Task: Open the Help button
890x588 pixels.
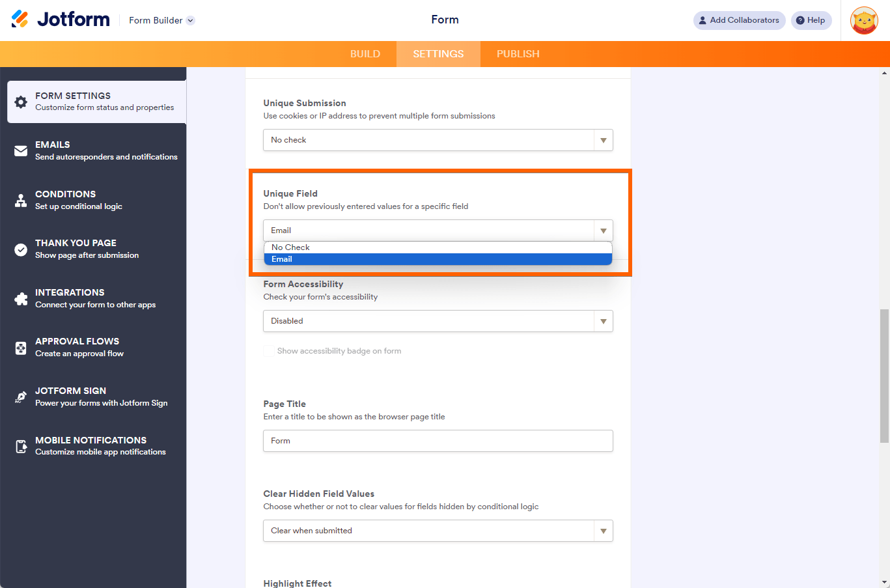Action: click(x=811, y=20)
